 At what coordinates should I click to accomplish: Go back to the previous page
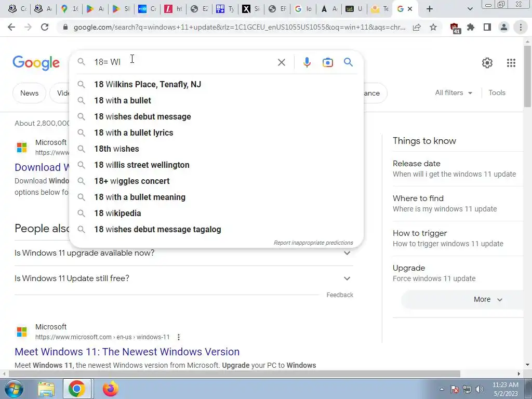pos(11,27)
